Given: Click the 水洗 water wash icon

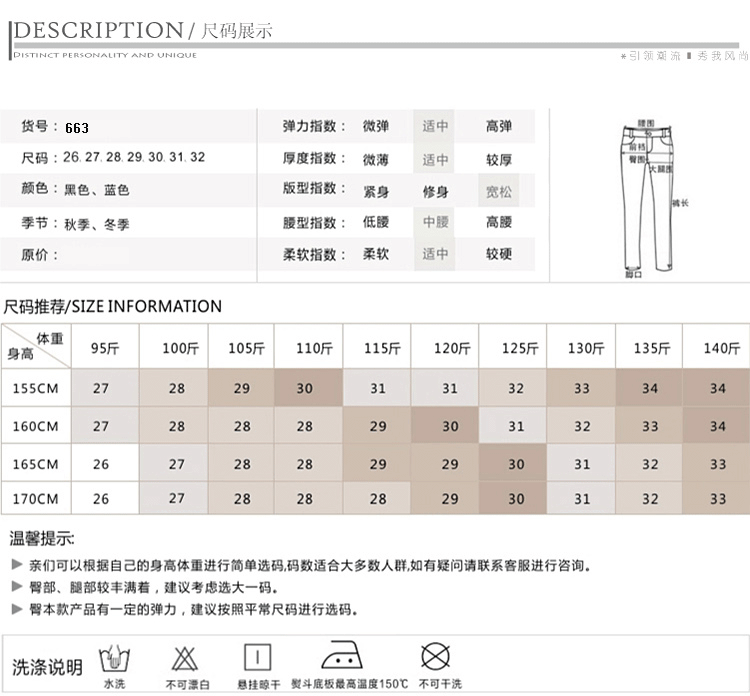Looking at the screenshot, I should coord(114,659).
